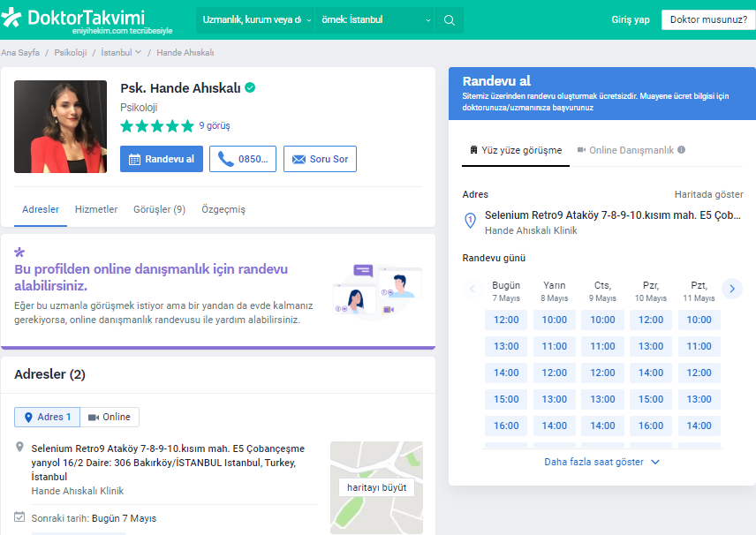Open the city 'örnek: İstanbul' dropdown
This screenshot has height=535, width=756.
pyautogui.click(x=374, y=20)
